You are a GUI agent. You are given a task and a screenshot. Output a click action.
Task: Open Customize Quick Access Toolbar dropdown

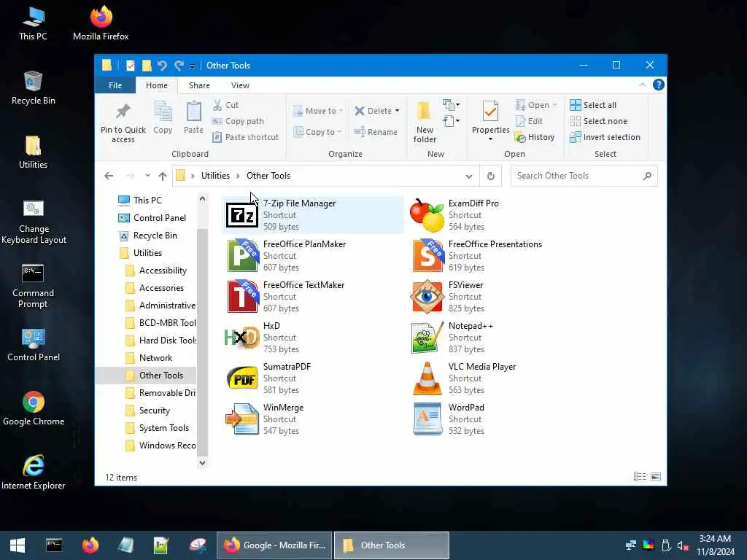pos(192,66)
